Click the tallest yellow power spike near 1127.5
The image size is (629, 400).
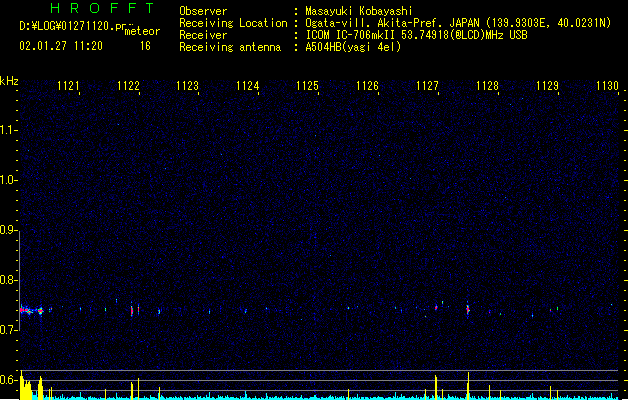coord(468,386)
